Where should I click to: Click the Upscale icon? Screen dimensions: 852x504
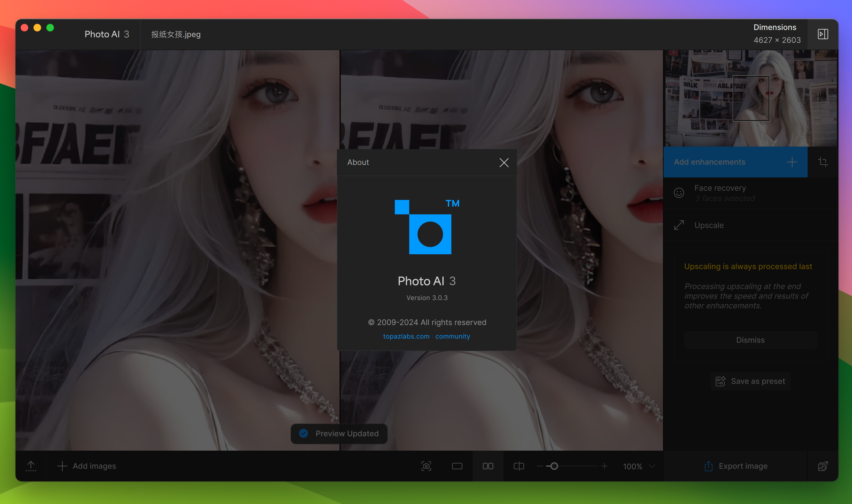click(679, 224)
